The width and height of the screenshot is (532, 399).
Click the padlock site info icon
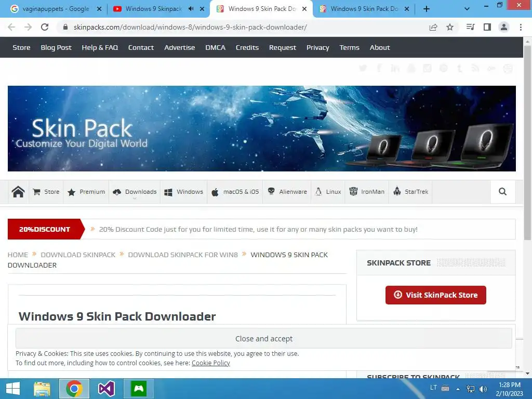65,27
